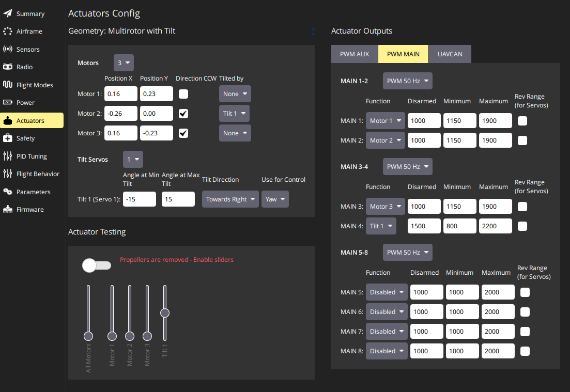Check Rev Range for MAIN 2
This screenshot has height=392, width=570.
tap(522, 140)
